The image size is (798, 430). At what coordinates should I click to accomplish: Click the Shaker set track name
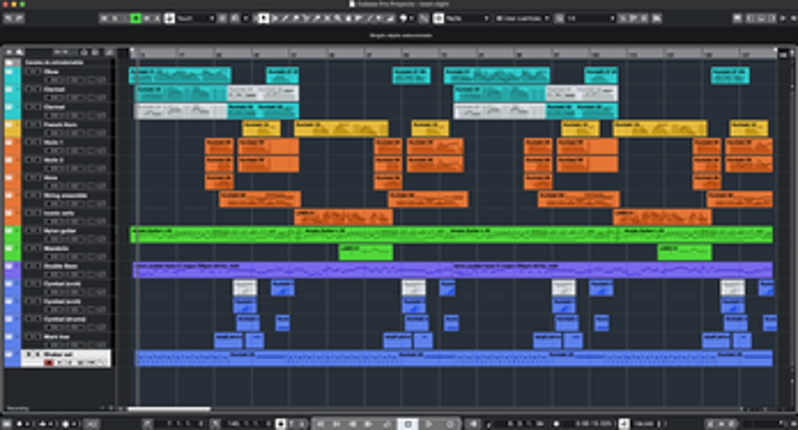(x=59, y=354)
